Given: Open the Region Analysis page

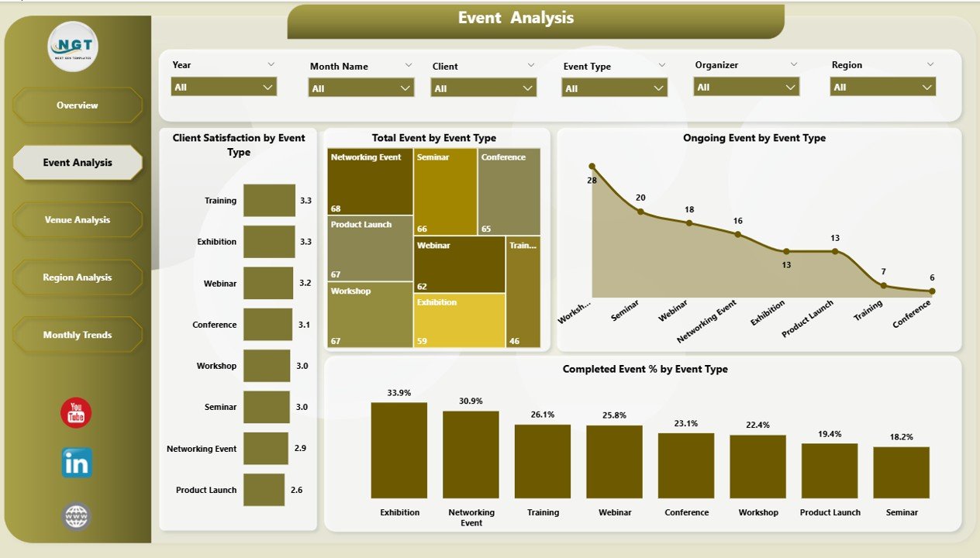Looking at the screenshot, I should coord(77,277).
